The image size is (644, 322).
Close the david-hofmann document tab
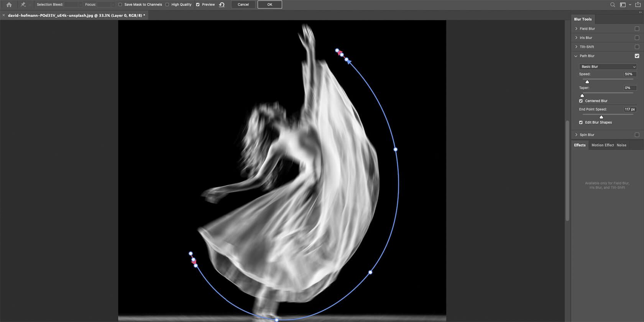4,15
